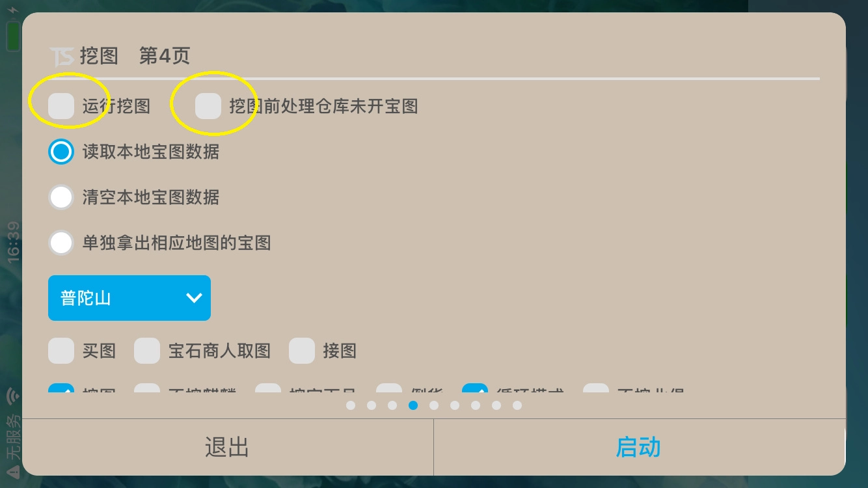The width and height of the screenshot is (868, 488).
Task: Check 挖图前处理仓库未开宝图 option
Action: tap(208, 106)
